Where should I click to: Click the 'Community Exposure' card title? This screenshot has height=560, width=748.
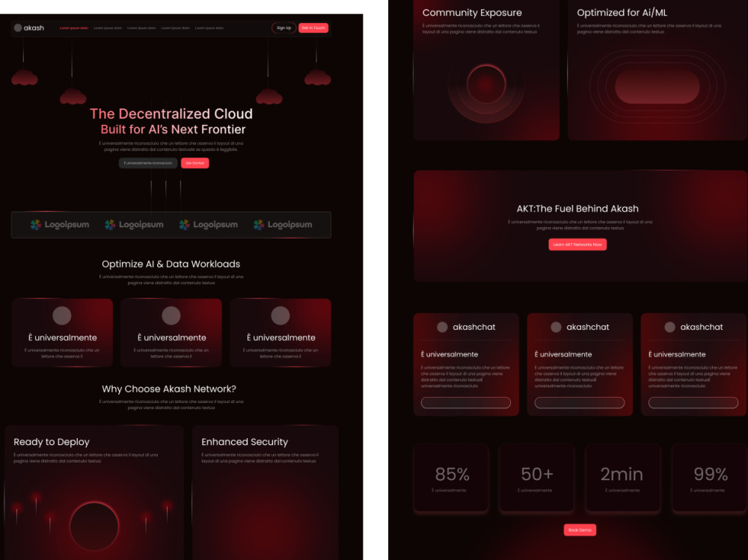[x=472, y=13]
